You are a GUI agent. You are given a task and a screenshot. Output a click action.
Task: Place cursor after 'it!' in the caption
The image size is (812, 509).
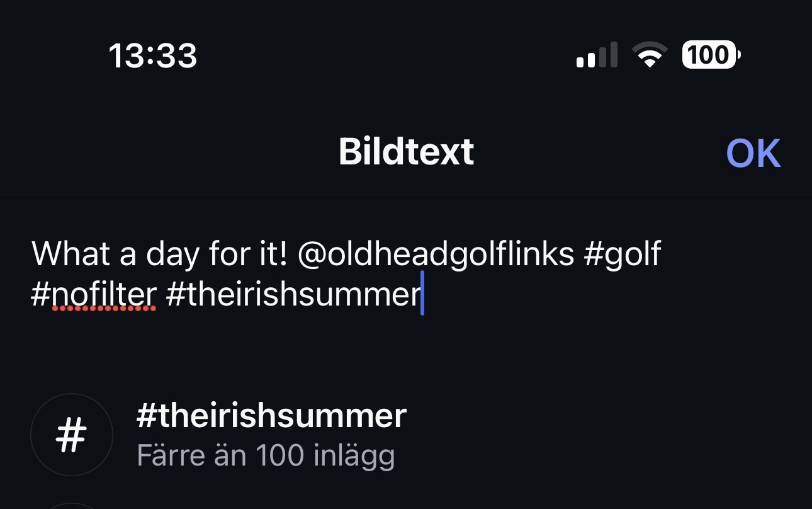(288, 254)
